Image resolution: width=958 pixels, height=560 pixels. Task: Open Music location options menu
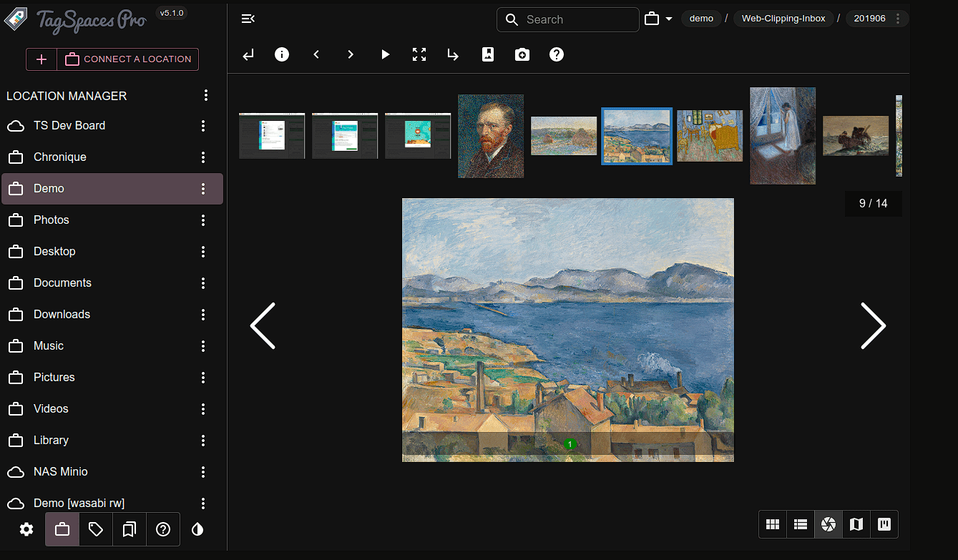(x=203, y=346)
